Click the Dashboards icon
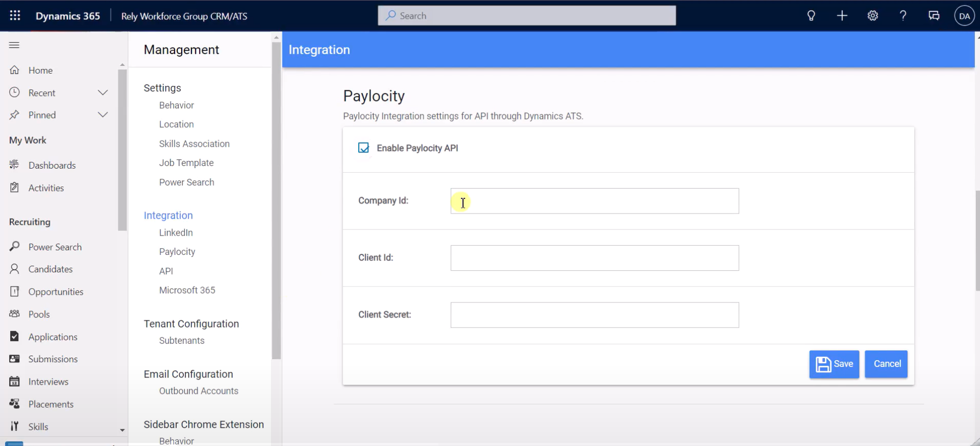This screenshot has height=446, width=980. click(x=14, y=165)
